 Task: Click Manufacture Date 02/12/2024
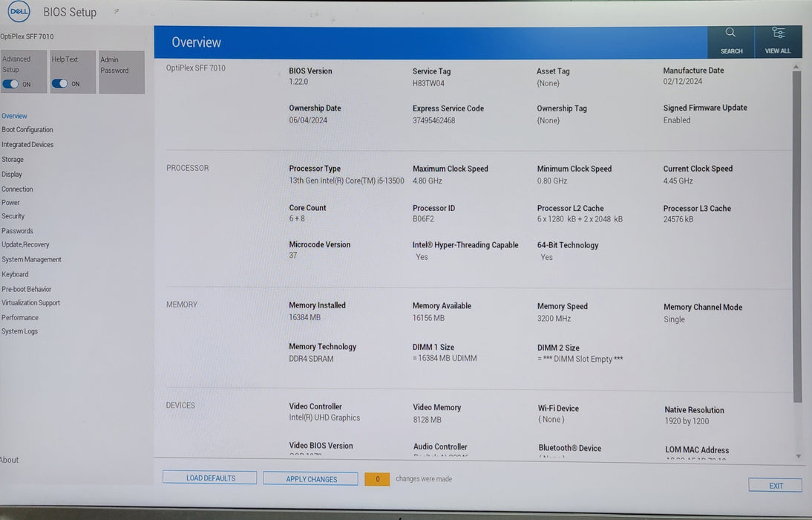[683, 82]
